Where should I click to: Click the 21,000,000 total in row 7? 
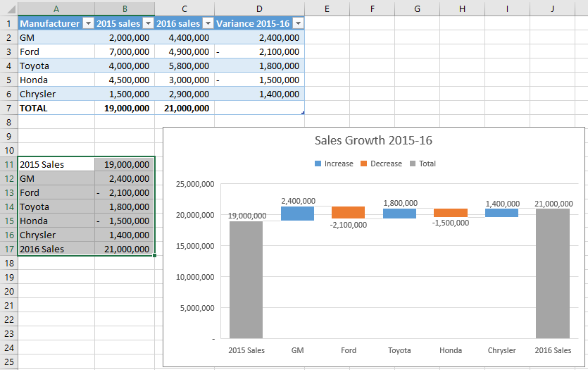184,108
